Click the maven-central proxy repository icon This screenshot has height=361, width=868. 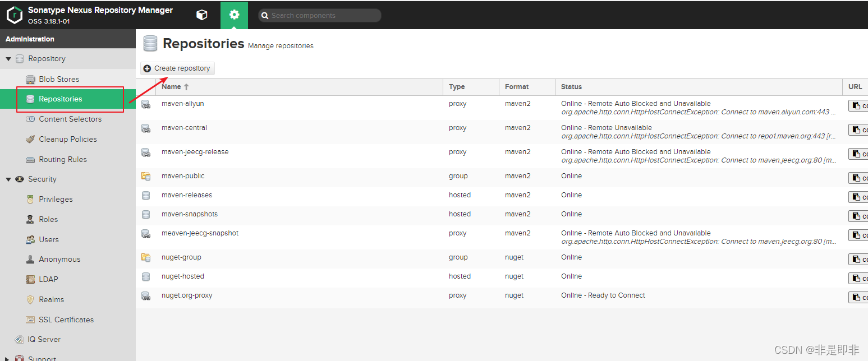[x=146, y=128]
